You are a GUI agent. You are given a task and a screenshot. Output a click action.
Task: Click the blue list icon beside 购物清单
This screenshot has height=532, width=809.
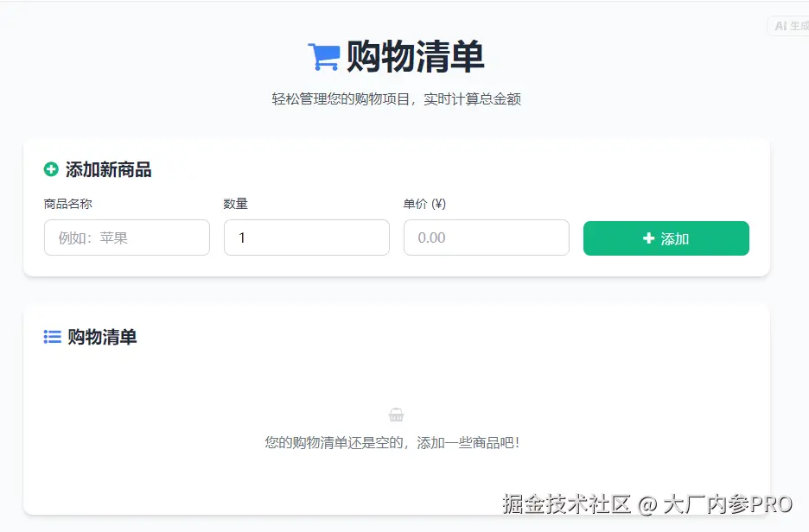click(51, 337)
